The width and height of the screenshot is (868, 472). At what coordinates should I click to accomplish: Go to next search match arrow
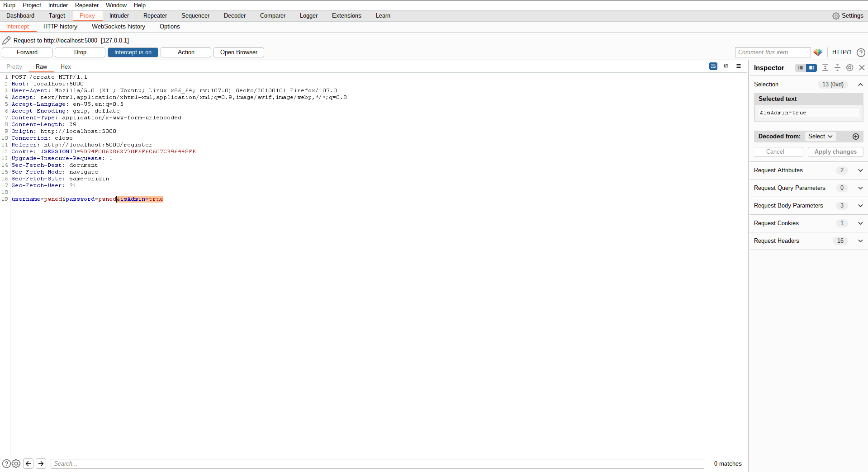coord(41,463)
